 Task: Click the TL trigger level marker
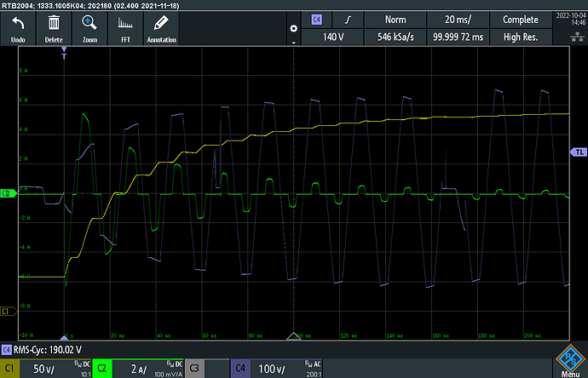(579, 152)
